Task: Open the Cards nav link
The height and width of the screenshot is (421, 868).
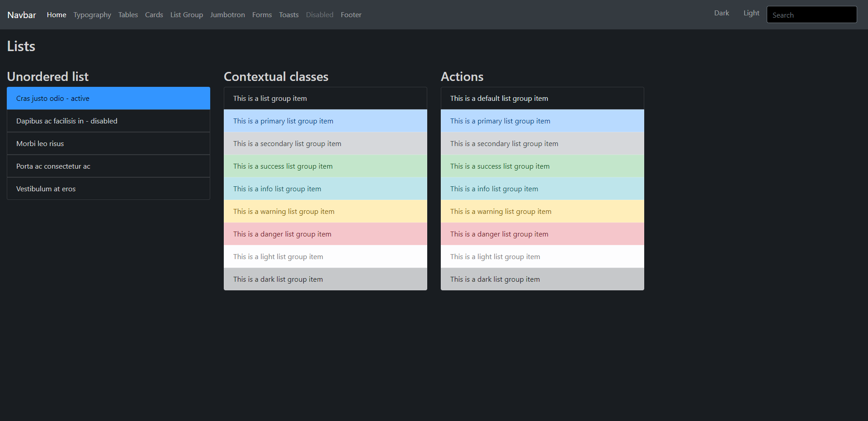Action: click(x=154, y=15)
